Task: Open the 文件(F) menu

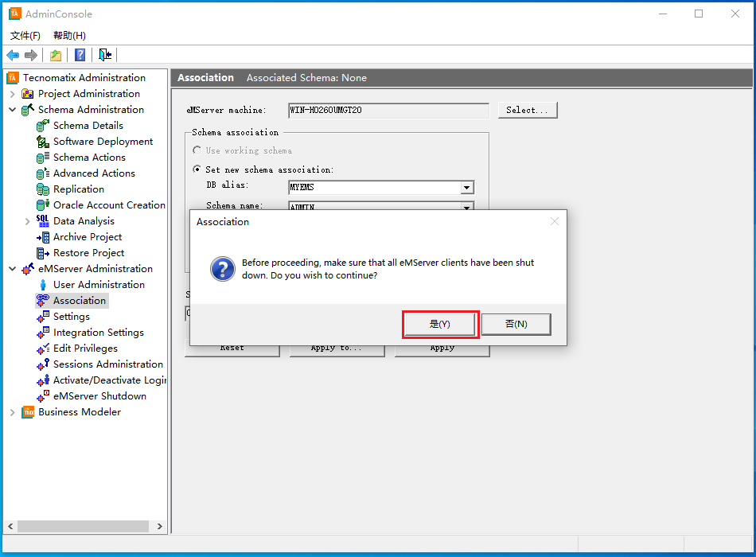Action: point(25,36)
